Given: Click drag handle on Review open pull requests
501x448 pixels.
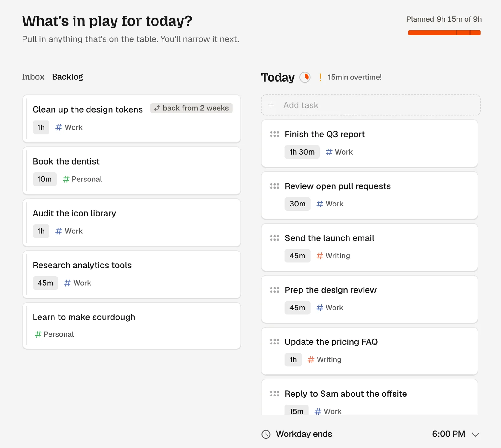Looking at the screenshot, I should [x=275, y=186].
